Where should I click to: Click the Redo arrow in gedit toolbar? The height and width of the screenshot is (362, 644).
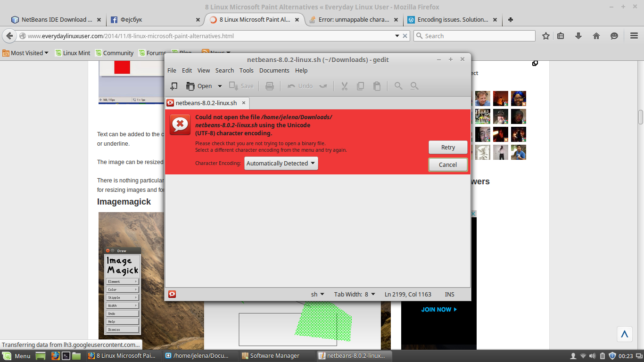[323, 86]
